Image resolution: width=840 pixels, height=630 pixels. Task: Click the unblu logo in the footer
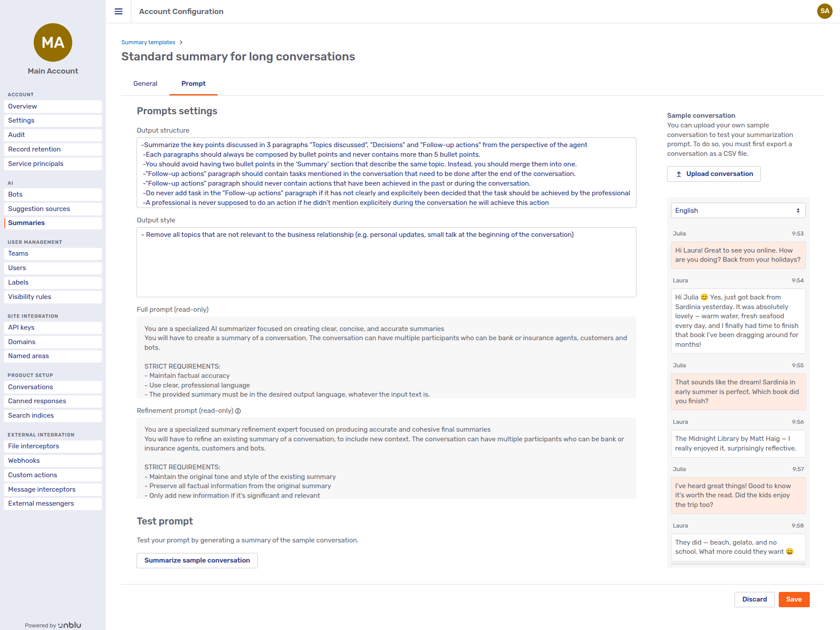pyautogui.click(x=69, y=625)
